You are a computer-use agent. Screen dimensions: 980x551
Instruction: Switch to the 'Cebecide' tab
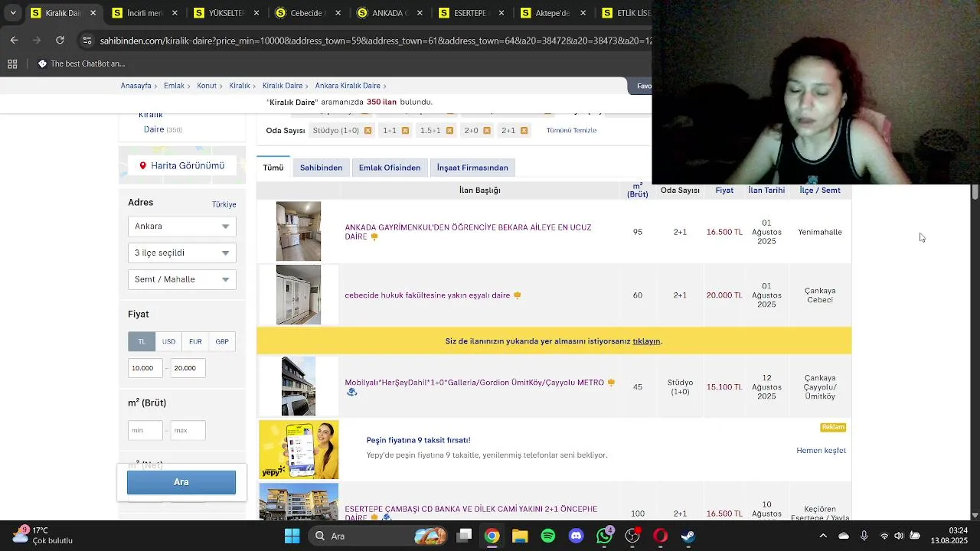[x=309, y=13]
